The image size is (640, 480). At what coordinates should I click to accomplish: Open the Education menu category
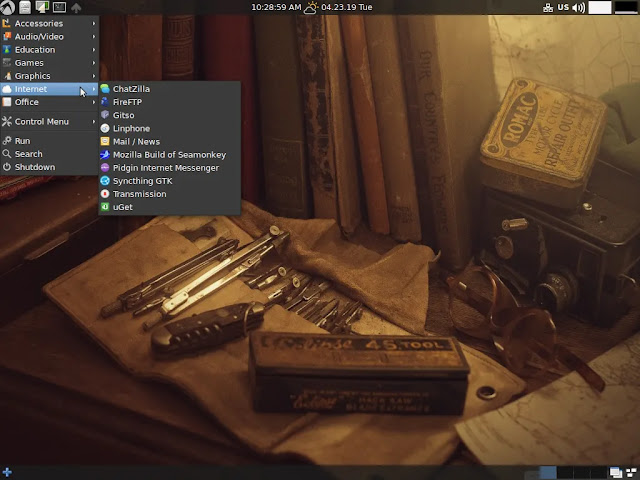coord(49,49)
